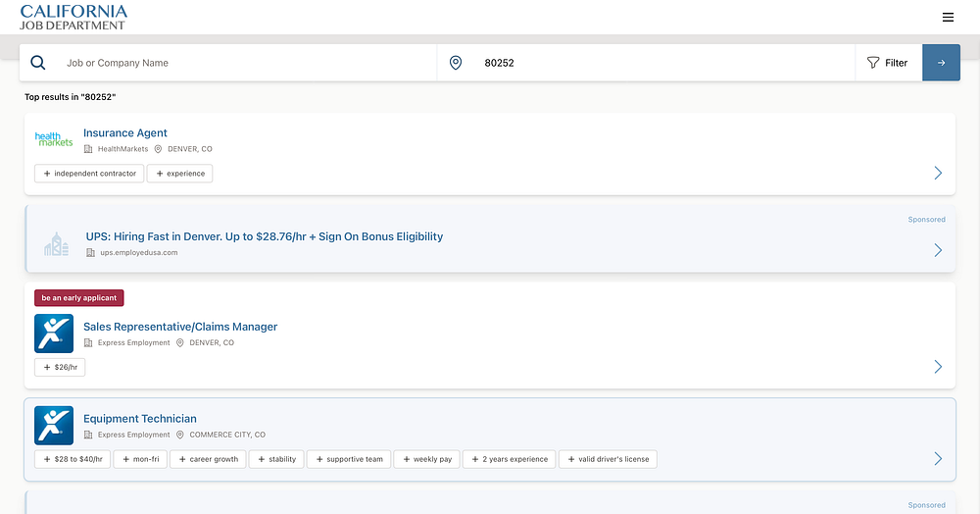Click the career growth tag
Screen dimensions: 980x514
coord(208,459)
